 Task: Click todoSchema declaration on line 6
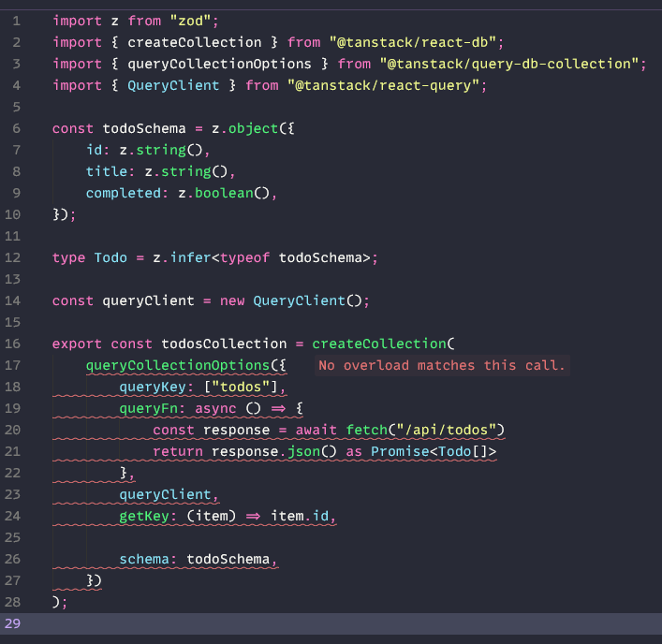(144, 129)
